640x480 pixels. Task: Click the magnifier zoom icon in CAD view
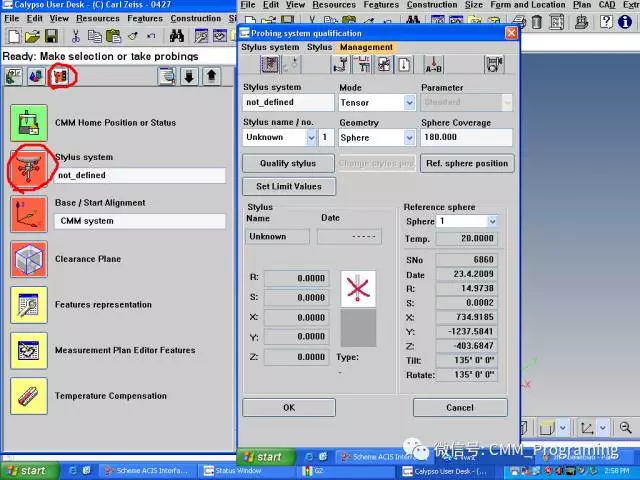tap(625, 427)
